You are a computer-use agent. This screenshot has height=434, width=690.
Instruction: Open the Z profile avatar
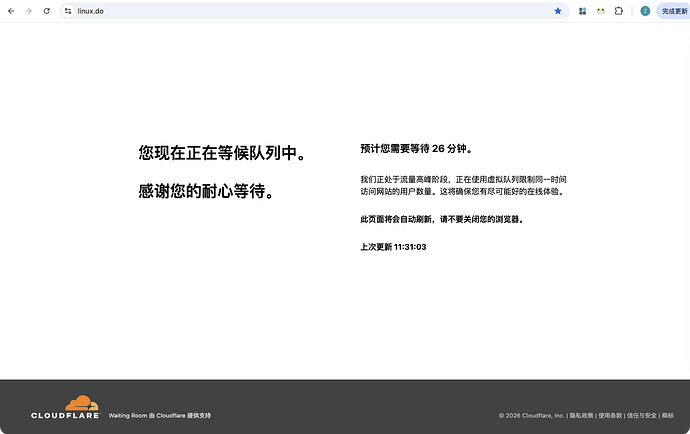click(645, 11)
